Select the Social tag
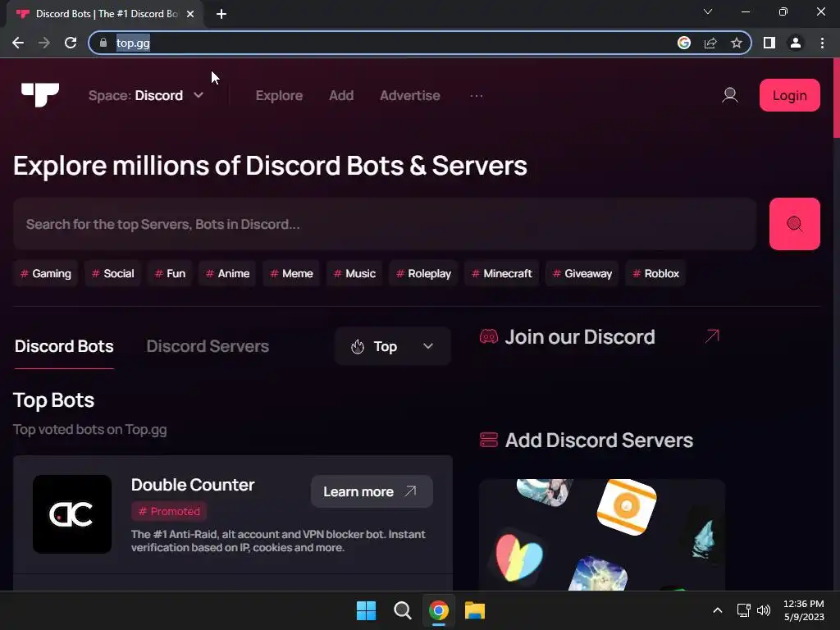 (x=112, y=273)
